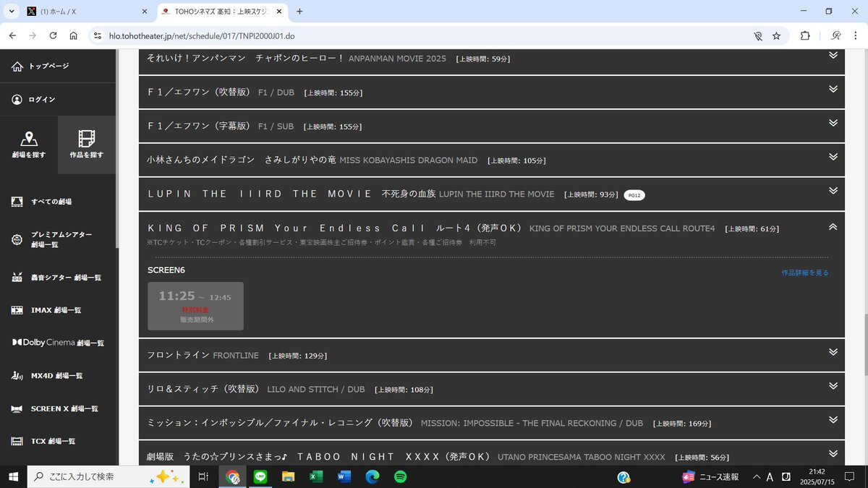This screenshot has height=488, width=868.
Task: Go back in browser
Action: tap(12, 35)
